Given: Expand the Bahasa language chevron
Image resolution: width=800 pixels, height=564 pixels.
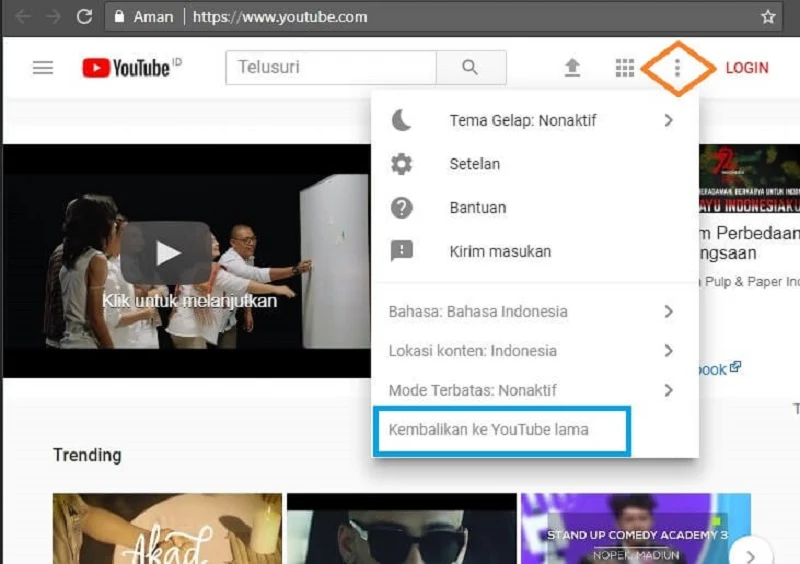Looking at the screenshot, I should tap(668, 311).
